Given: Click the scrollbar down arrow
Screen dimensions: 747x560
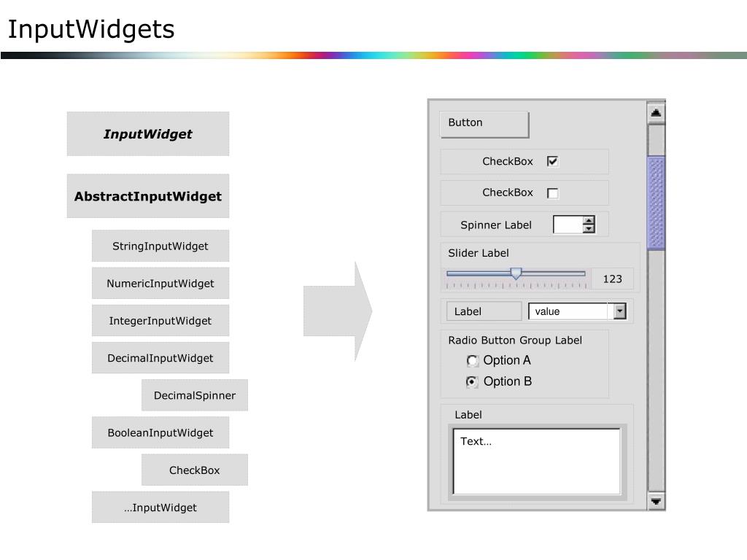Looking at the screenshot, I should 656,501.
